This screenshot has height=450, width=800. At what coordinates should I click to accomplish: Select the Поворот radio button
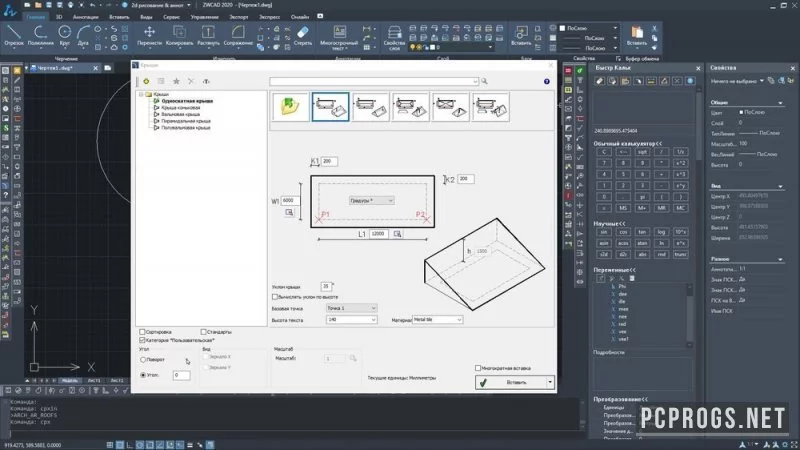coord(143,360)
